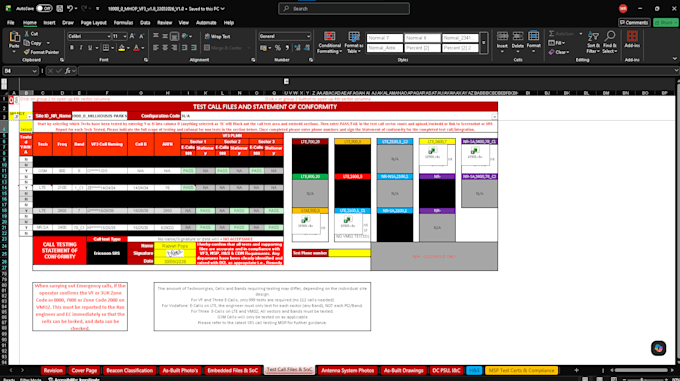Open the General number format dropdown
Image resolution: width=680 pixels, height=381 pixels.
coord(308,36)
